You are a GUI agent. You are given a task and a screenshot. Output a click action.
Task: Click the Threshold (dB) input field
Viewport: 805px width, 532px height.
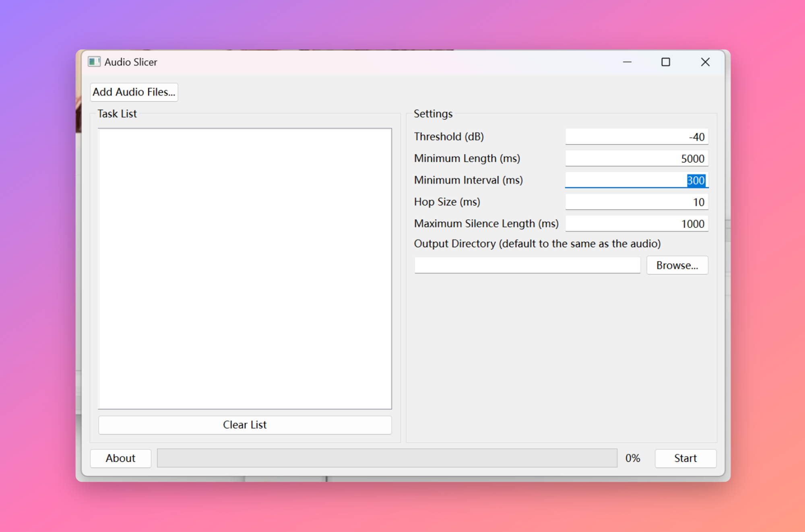pyautogui.click(x=636, y=137)
